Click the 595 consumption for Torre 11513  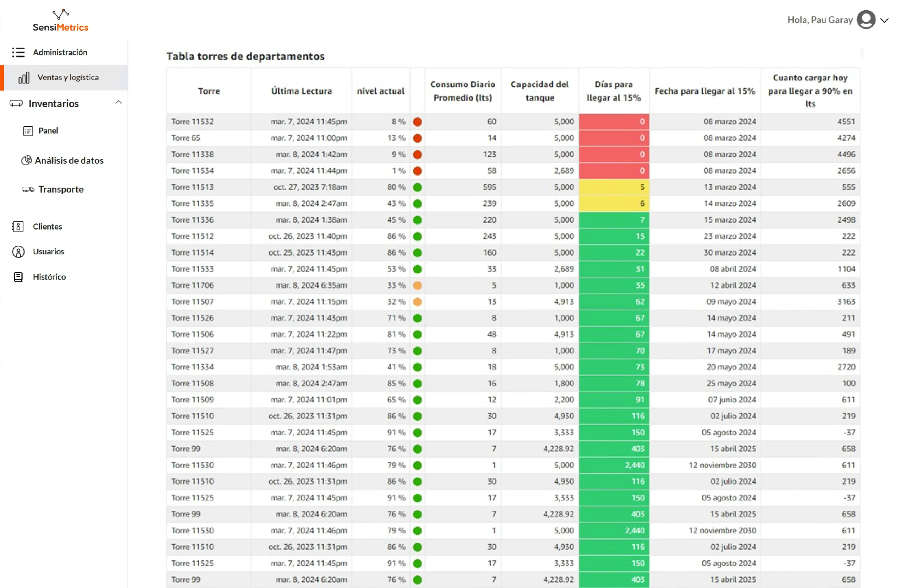click(x=489, y=187)
